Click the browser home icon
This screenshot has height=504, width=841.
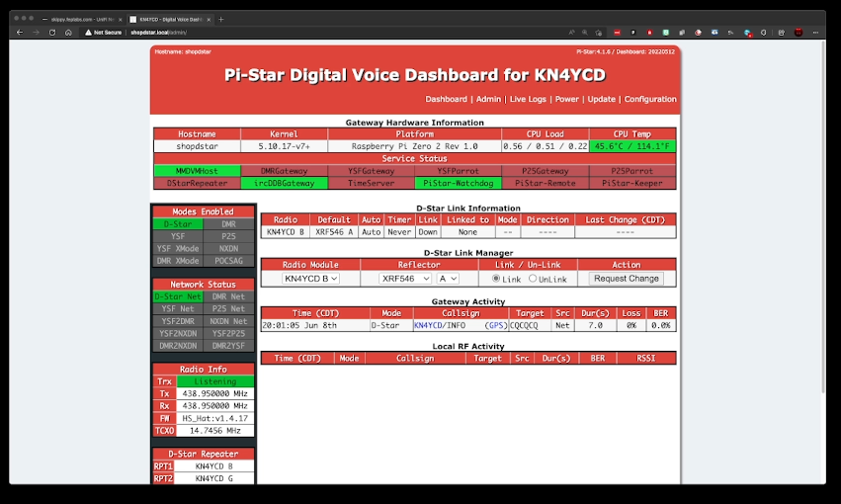click(x=68, y=32)
